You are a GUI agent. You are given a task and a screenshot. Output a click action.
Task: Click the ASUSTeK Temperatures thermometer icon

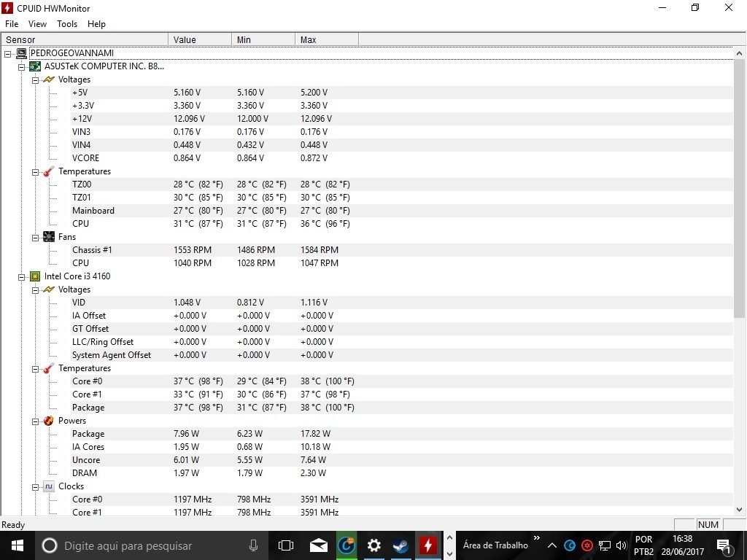pos(49,171)
